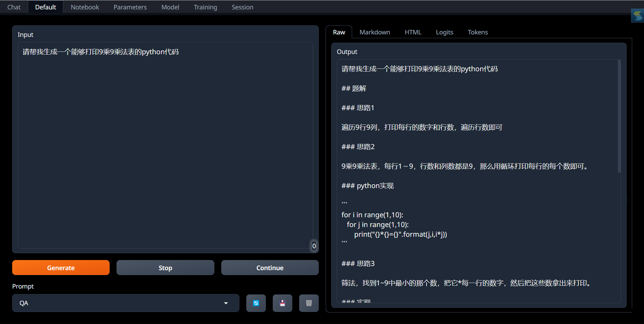Click the refresh prompt list icon
Screen dimensions: 644x324
point(256,303)
